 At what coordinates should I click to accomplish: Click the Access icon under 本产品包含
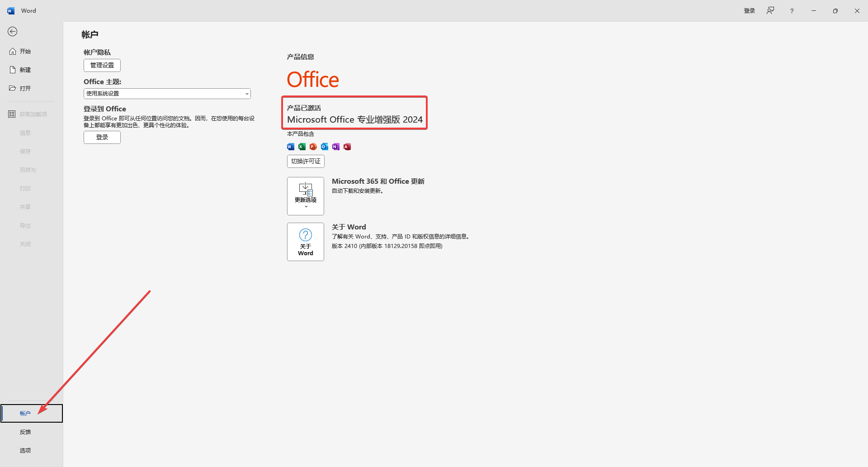tap(347, 146)
